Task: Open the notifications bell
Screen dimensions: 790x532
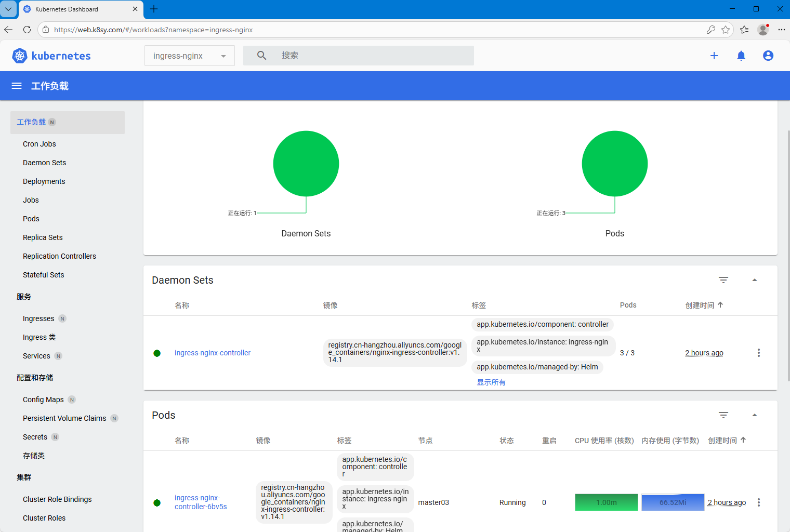Action: pos(741,56)
